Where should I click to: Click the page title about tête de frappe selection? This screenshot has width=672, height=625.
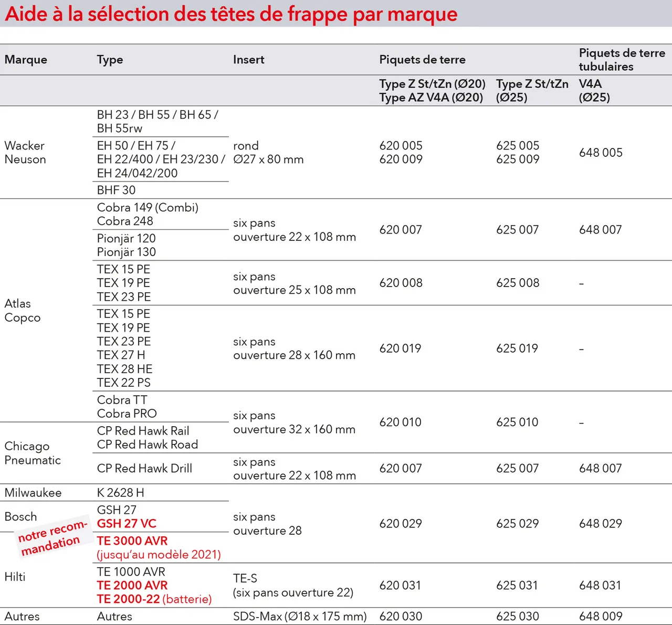tap(231, 14)
